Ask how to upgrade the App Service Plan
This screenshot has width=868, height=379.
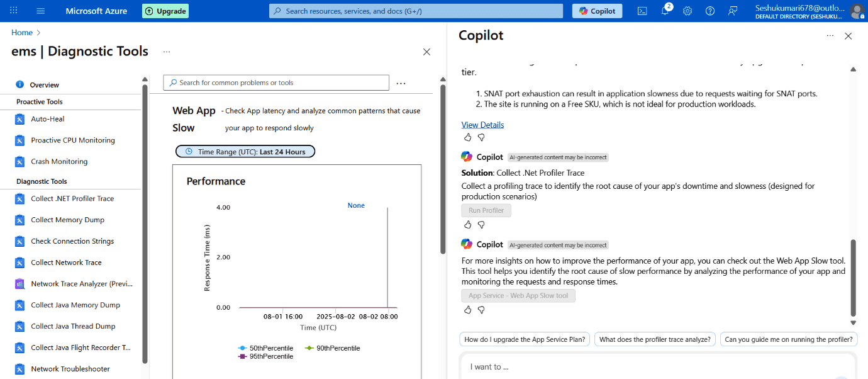click(524, 339)
